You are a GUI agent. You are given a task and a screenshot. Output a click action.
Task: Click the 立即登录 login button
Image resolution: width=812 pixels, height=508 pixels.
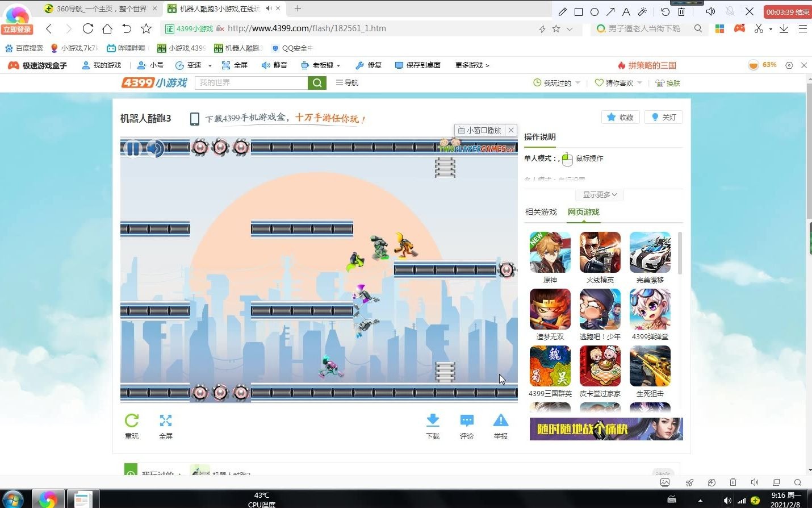coord(17,30)
